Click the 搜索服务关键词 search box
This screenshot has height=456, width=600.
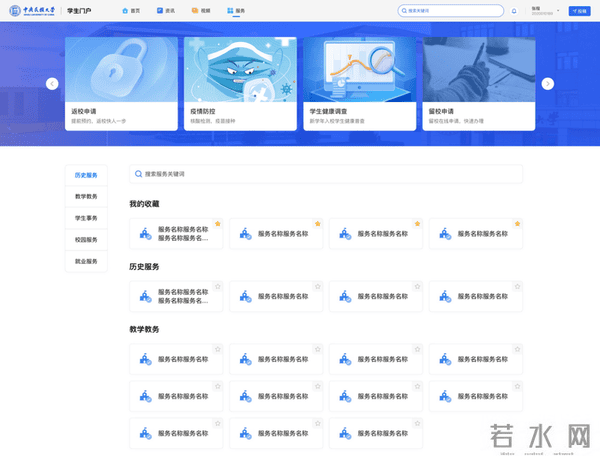pos(326,174)
